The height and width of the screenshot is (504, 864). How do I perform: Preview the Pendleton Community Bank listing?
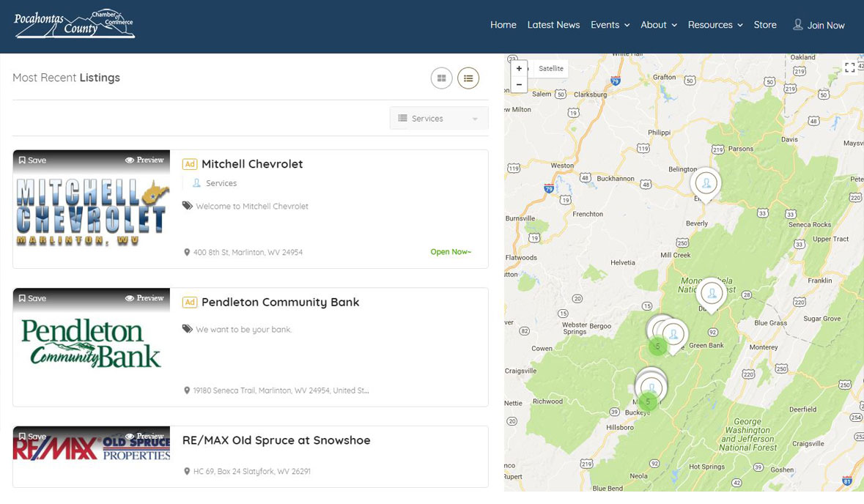(x=144, y=298)
